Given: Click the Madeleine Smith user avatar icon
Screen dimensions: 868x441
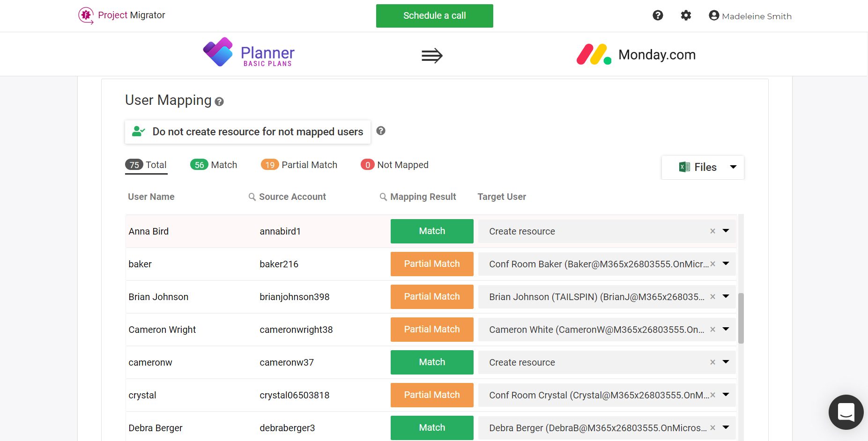Looking at the screenshot, I should [x=714, y=15].
